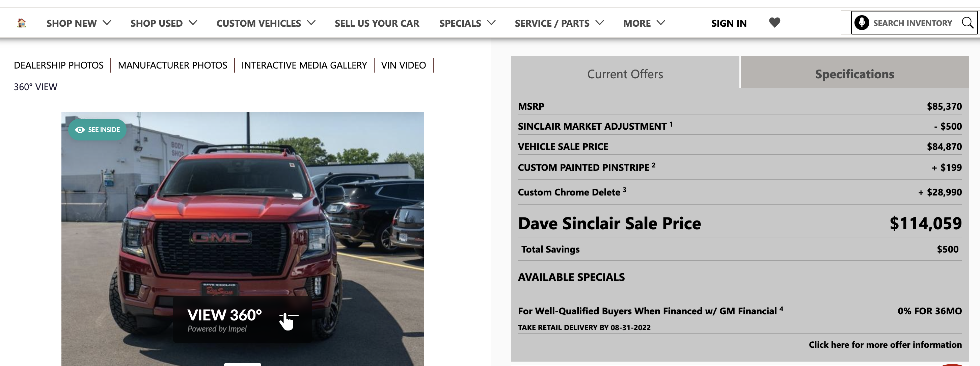Open the Shop Used menu
The width and height of the screenshot is (980, 366).
164,23
